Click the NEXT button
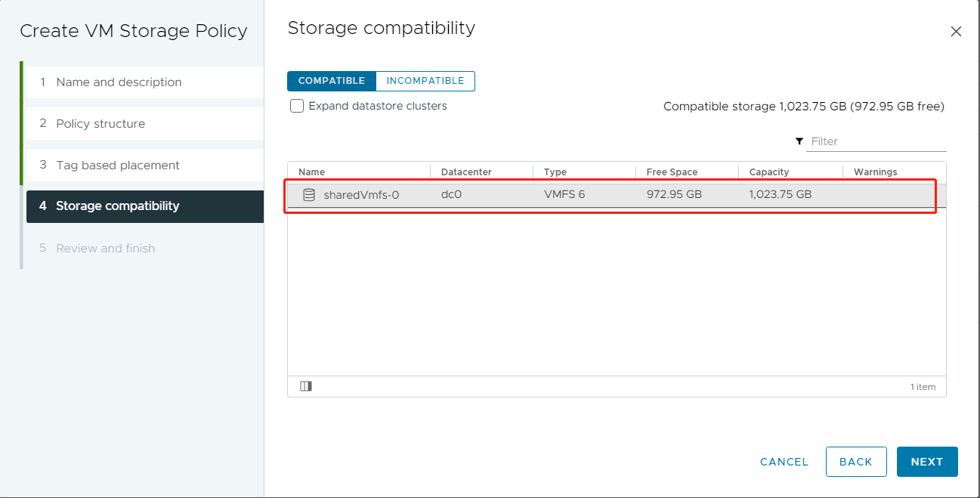Viewport: 980px width, 498px height. [927, 462]
